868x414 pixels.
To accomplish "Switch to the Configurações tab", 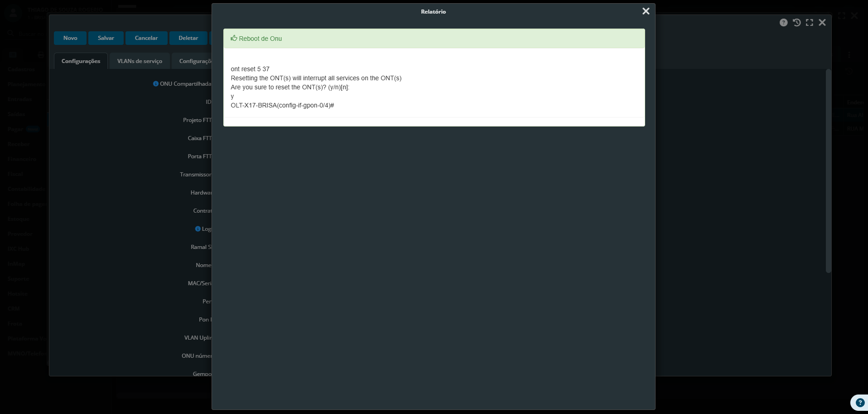I will [x=81, y=61].
